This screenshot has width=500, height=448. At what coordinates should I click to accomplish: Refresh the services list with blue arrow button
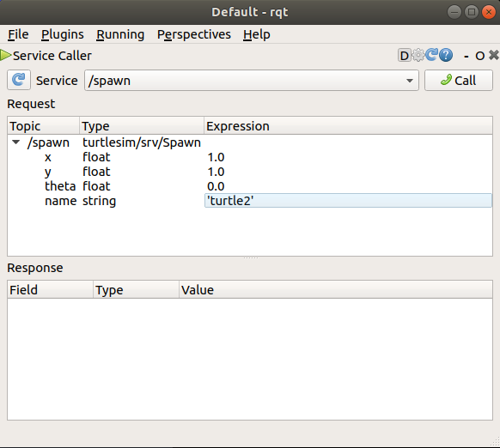pyautogui.click(x=19, y=80)
